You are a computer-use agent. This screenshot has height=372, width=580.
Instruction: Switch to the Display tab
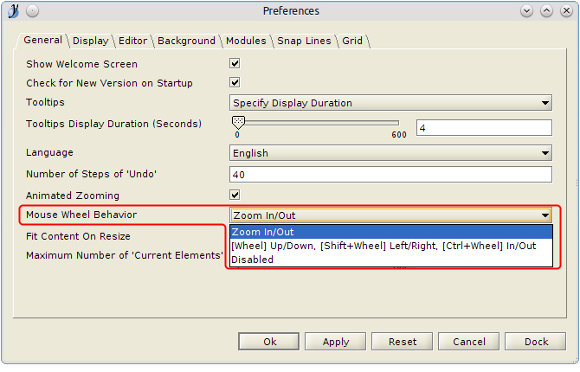click(x=90, y=41)
